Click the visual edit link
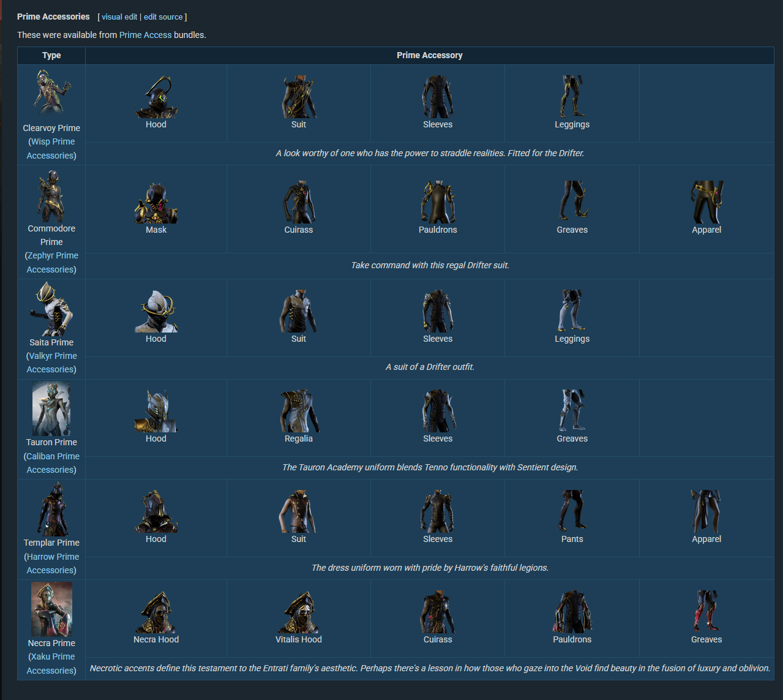The image size is (783, 700). coord(119,17)
